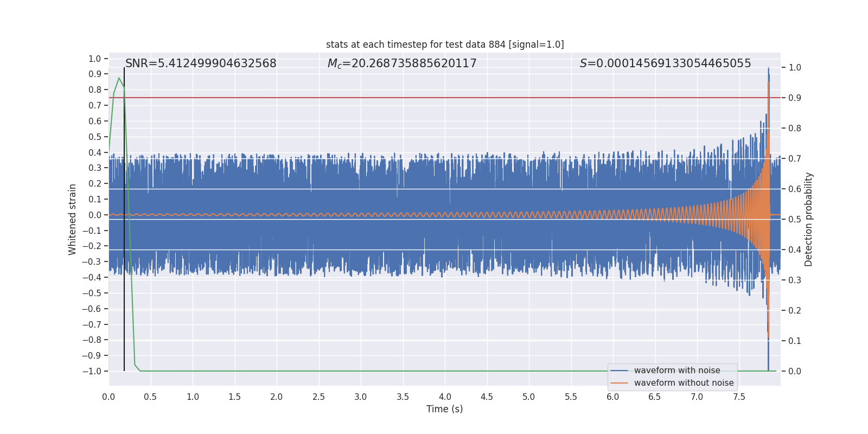Click the 'Time (s)' x-axis label
Image resolution: width=868 pixels, height=434 pixels.
[x=444, y=409]
